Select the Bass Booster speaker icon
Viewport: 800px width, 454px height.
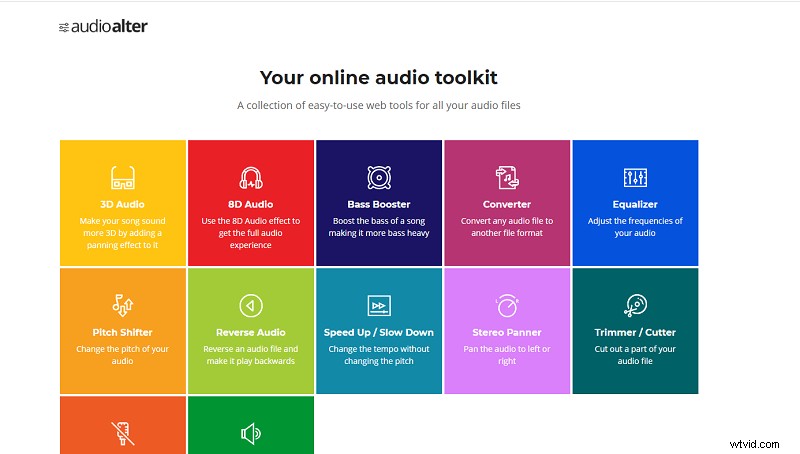378,178
